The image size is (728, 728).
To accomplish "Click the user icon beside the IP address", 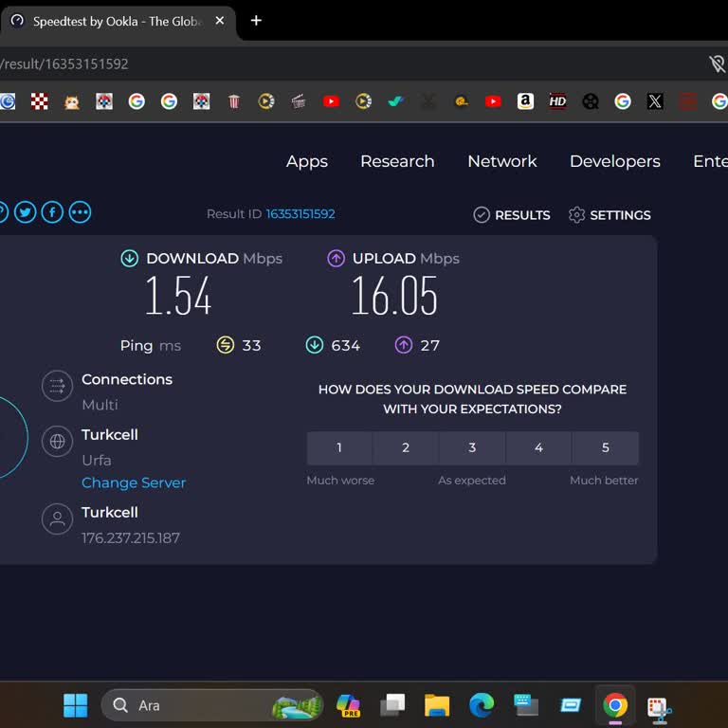I will [x=57, y=519].
